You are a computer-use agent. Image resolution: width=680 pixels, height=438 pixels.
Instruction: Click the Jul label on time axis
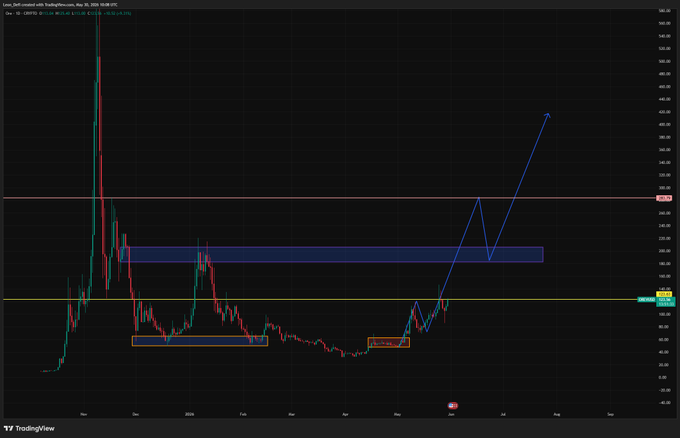click(x=503, y=414)
